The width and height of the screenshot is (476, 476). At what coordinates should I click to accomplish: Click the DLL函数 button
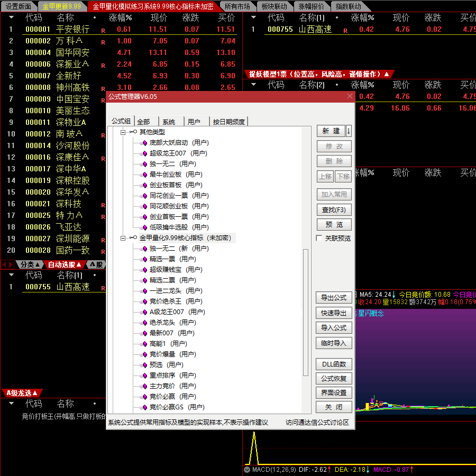pos(334,364)
